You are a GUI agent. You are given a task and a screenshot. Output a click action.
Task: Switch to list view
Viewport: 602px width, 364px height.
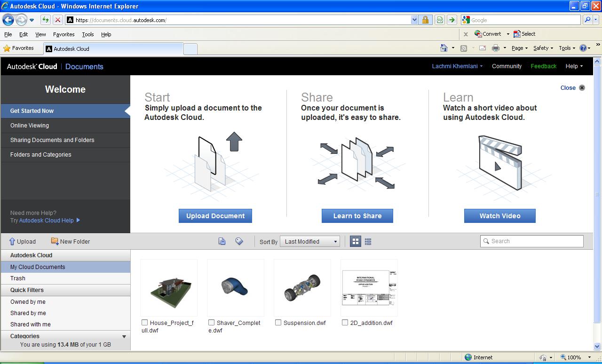(368, 241)
